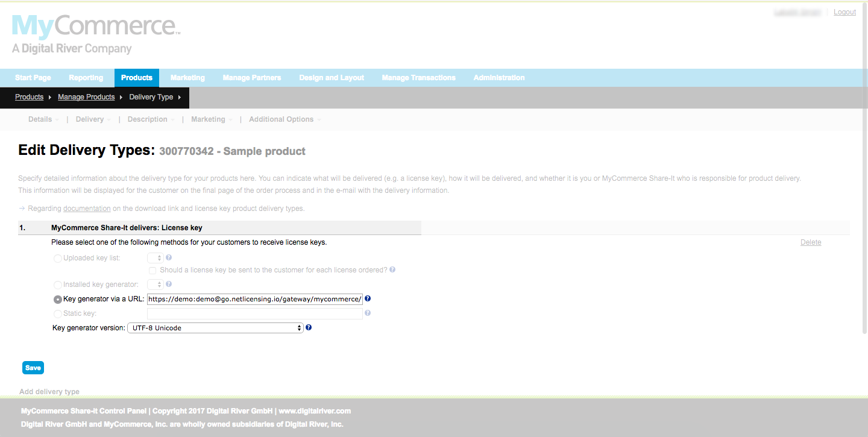Screen dimensions: 868x437
Task: Open help icon next to Uploaded key list
Action: point(169,257)
